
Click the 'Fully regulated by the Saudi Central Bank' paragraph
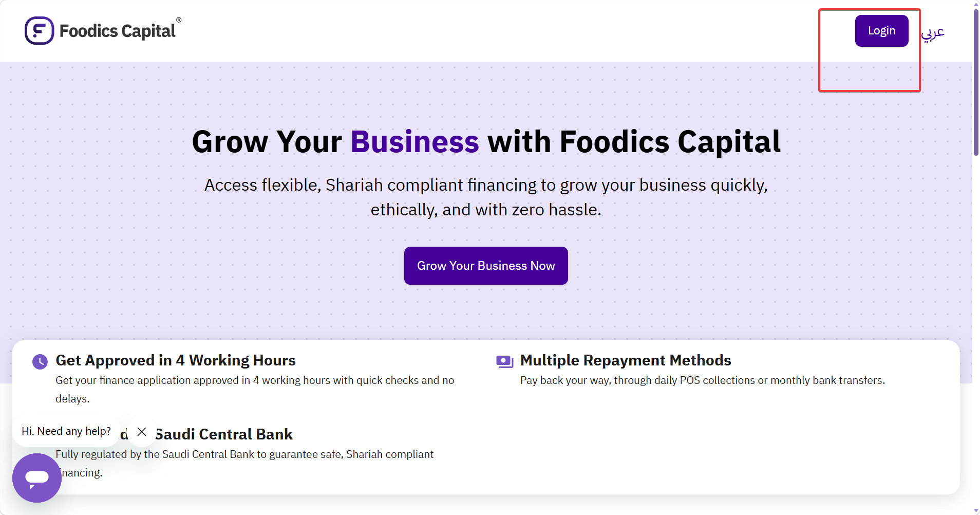pos(244,463)
